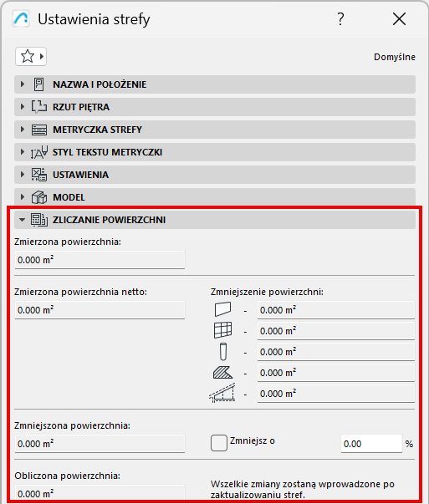429x504 pixels.
Task: Click the column reduction icon
Action: (x=222, y=351)
